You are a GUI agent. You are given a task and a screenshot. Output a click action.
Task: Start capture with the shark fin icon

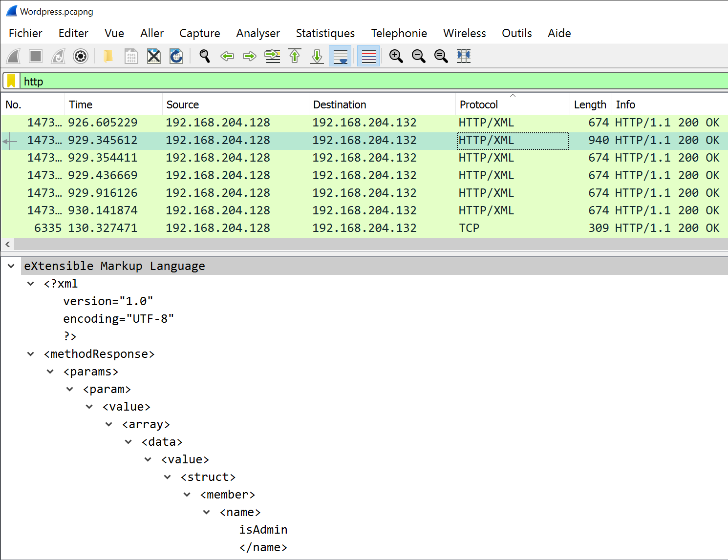(x=13, y=56)
